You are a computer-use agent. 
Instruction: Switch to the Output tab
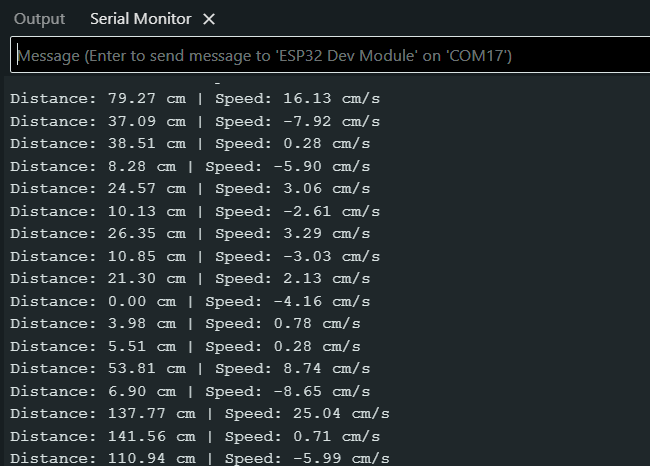pyautogui.click(x=39, y=19)
